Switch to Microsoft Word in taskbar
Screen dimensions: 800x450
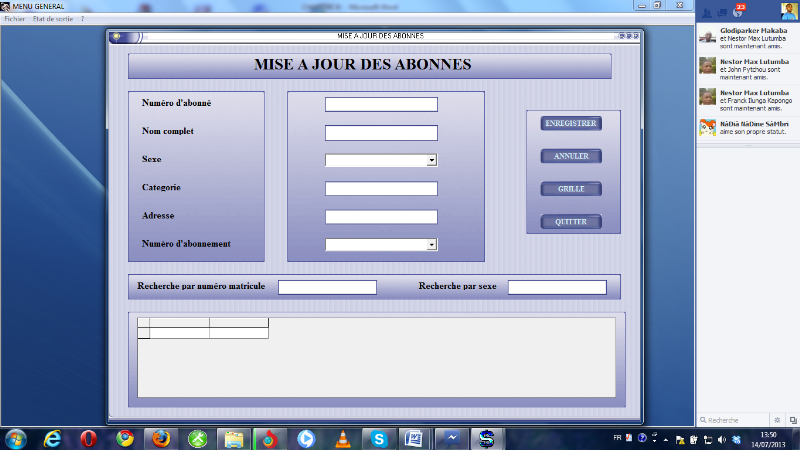[x=414, y=439]
